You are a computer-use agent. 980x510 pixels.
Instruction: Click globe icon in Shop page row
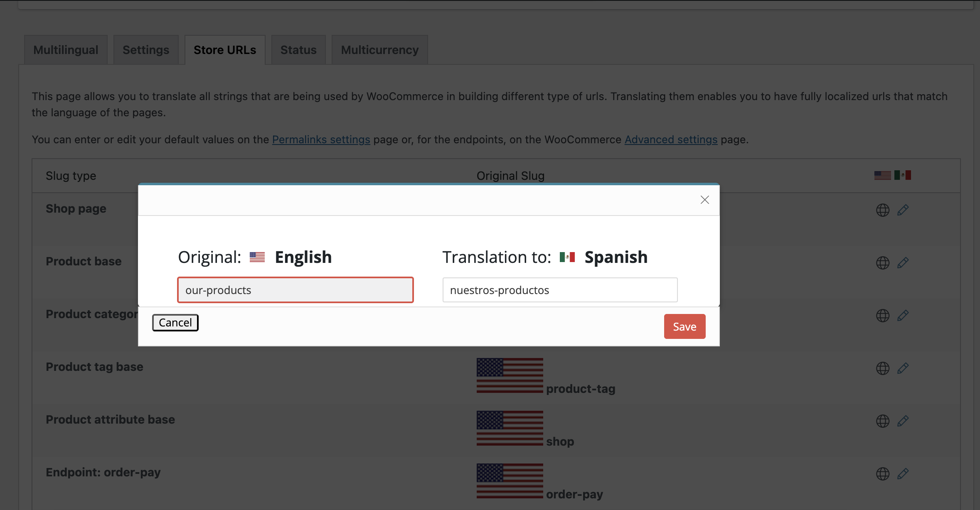(882, 210)
